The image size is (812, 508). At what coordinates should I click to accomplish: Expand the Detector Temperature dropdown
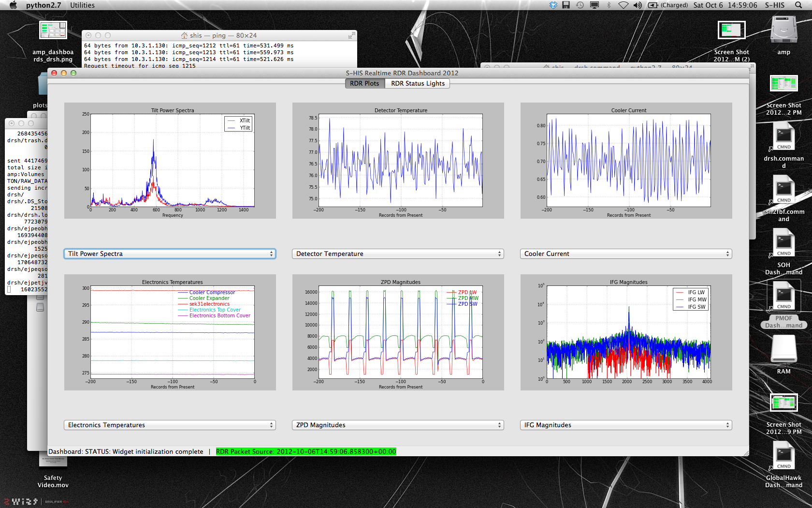click(x=398, y=254)
